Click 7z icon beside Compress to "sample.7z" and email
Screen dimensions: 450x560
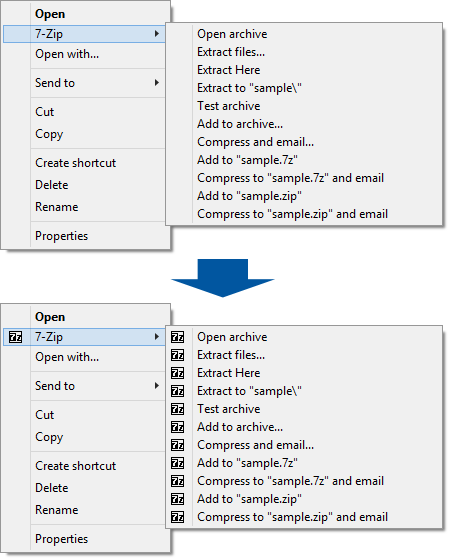(178, 481)
